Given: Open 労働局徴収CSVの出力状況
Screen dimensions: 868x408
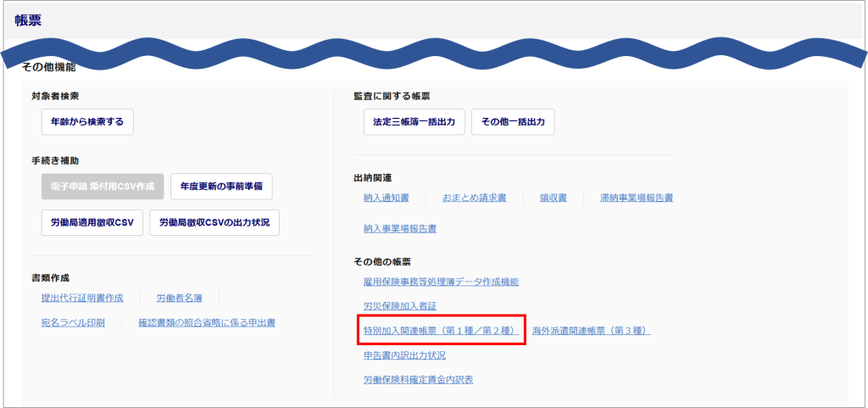Looking at the screenshot, I should (x=214, y=222).
